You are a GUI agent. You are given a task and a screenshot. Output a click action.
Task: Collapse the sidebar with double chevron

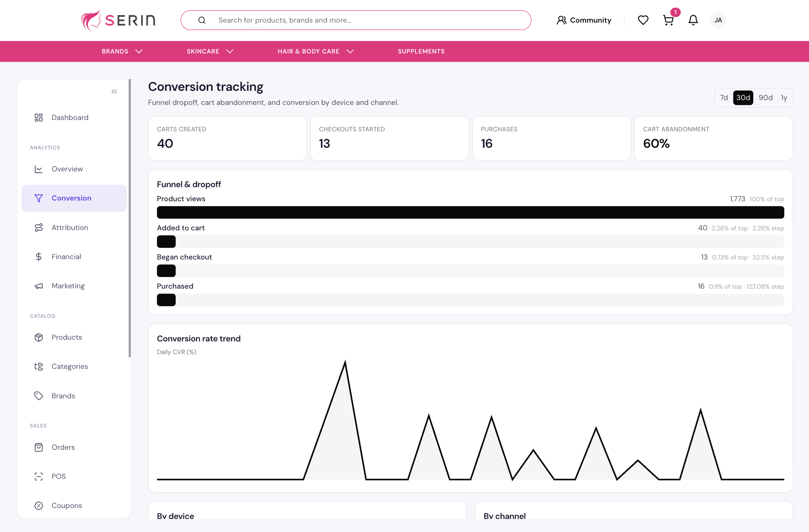pos(114,92)
